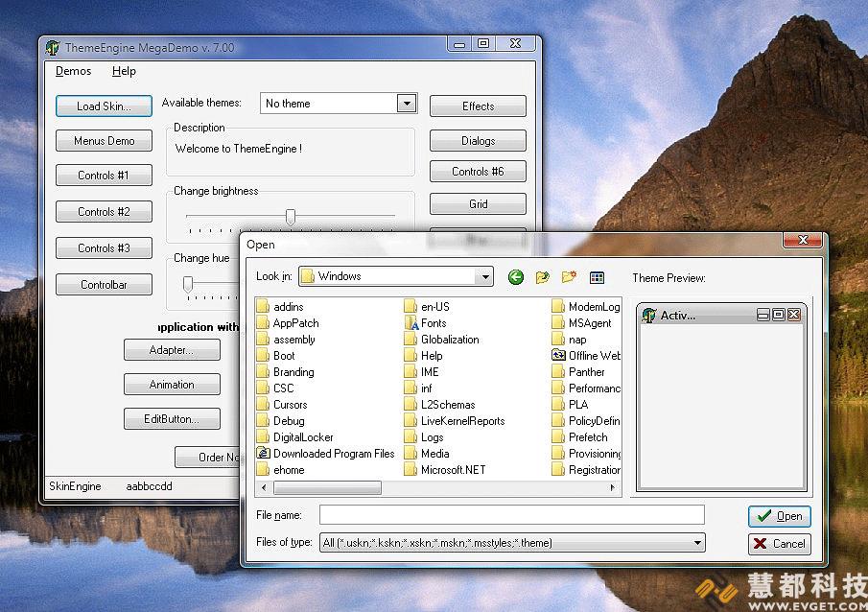Viewport: 868px width, 612px height.
Task: Click the file list horizontal scrollbar thumb
Action: coord(328,487)
